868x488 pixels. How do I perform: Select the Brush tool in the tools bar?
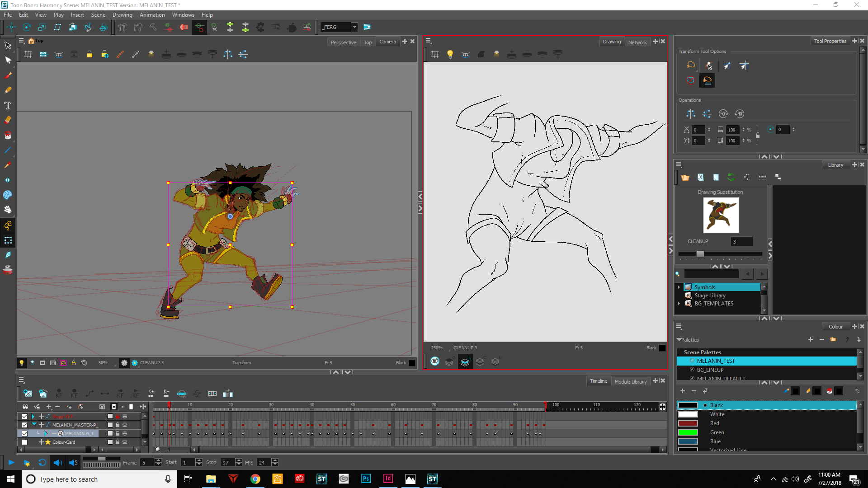(8, 75)
